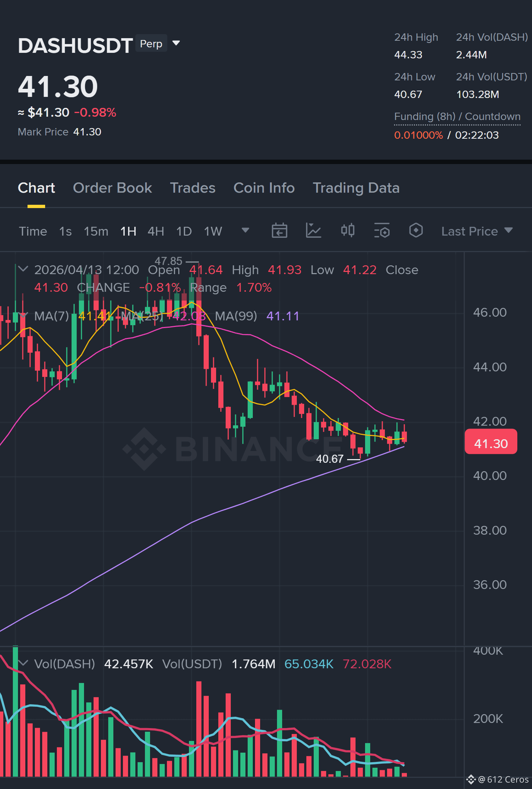Open the line chart indicators icon
This screenshot has height=789, width=532.
click(313, 231)
